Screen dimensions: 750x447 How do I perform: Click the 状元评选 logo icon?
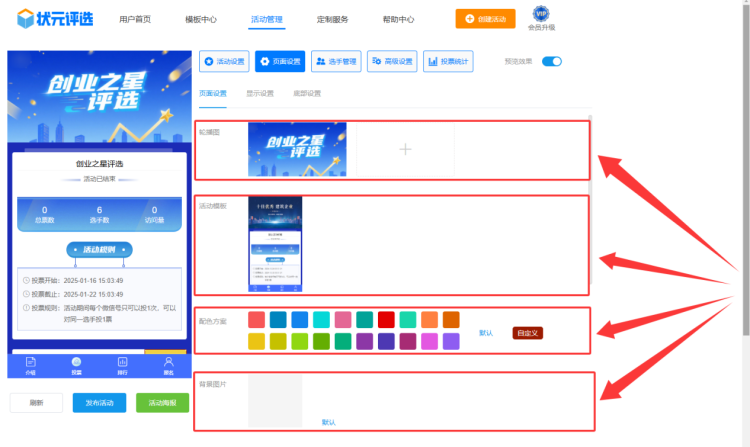tap(25, 19)
